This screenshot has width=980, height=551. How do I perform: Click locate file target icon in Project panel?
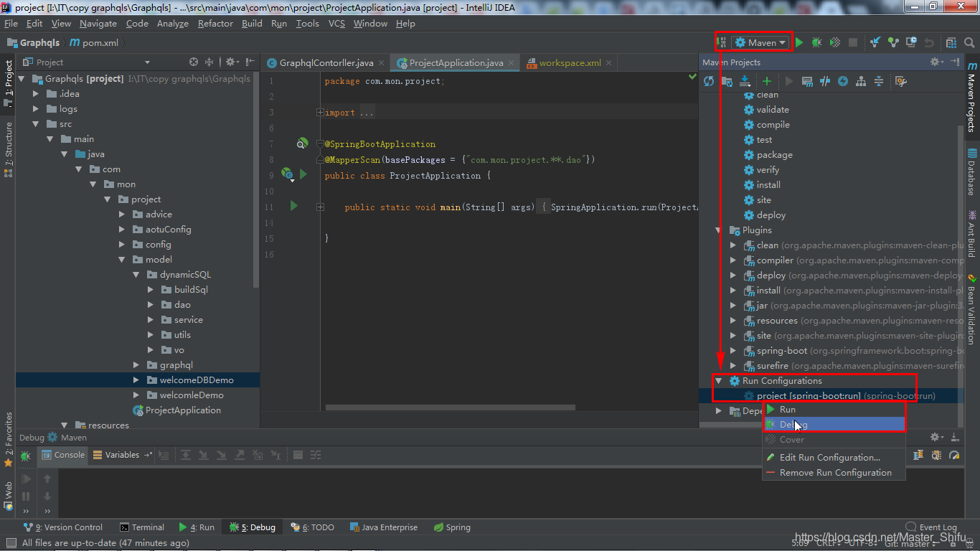[x=194, y=62]
